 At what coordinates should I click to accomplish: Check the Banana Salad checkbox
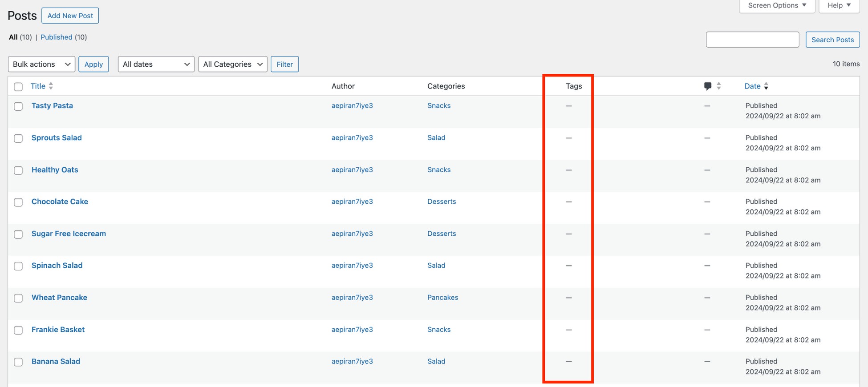pos(18,362)
